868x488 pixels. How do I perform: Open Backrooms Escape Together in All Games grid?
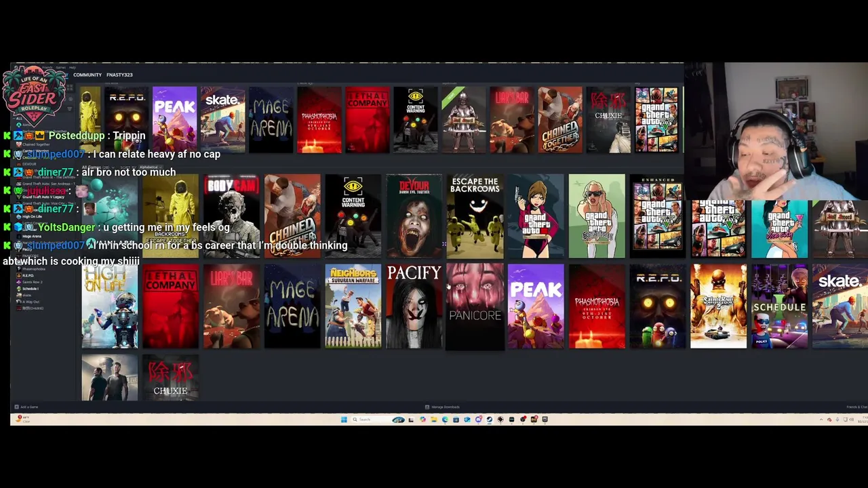(170, 216)
